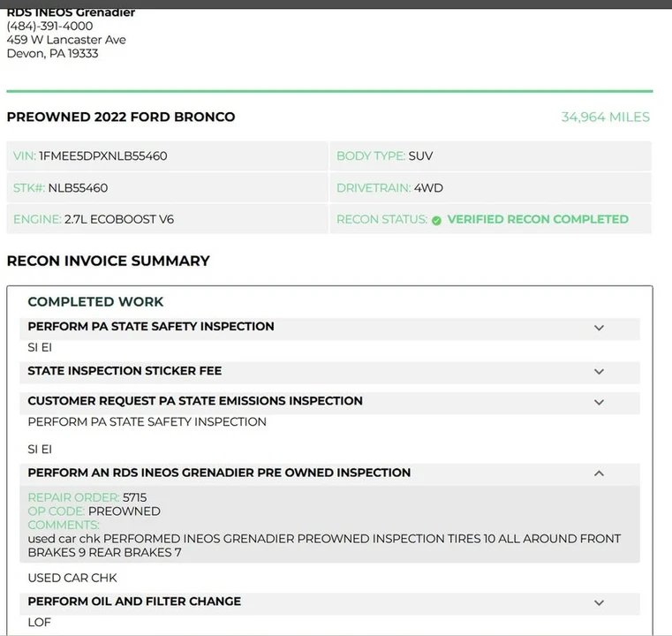Click the RECON INVOICE SUMMARY heading
The image size is (672, 636).
109,261
